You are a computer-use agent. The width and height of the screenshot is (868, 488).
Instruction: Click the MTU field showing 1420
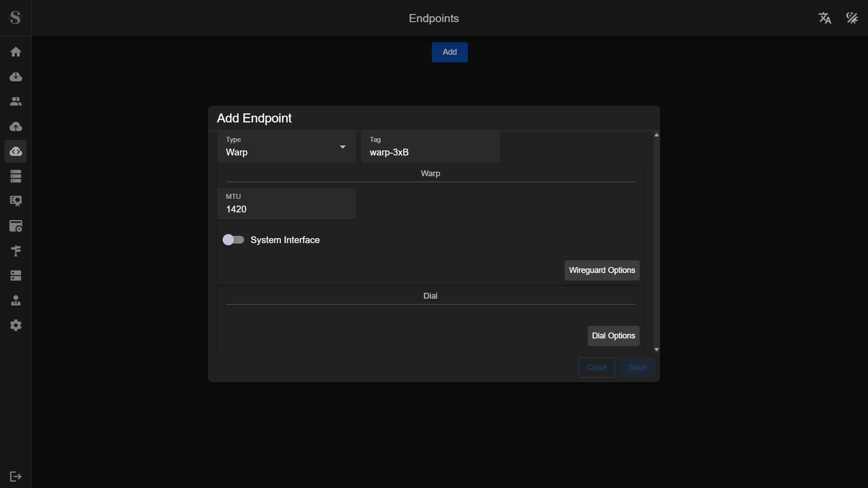pyautogui.click(x=286, y=209)
